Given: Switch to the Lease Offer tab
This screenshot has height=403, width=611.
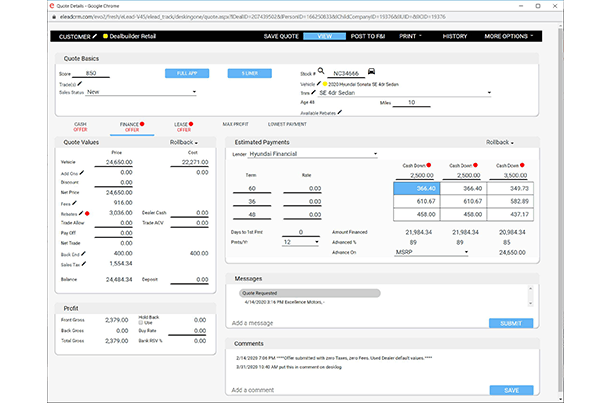Looking at the screenshot, I should point(184,127).
